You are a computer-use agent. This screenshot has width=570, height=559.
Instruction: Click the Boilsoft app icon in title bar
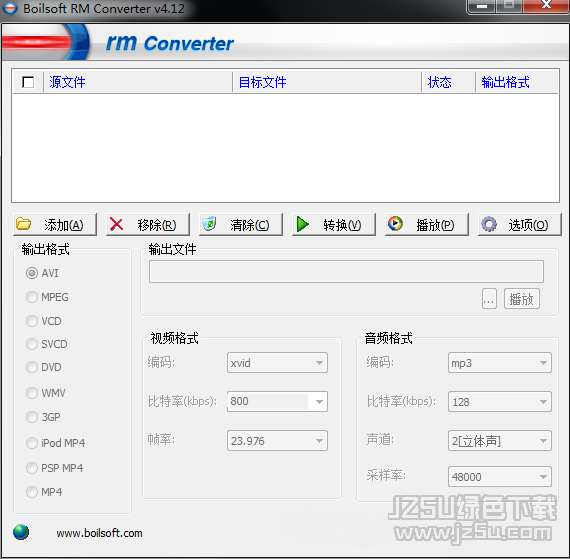tap(10, 9)
